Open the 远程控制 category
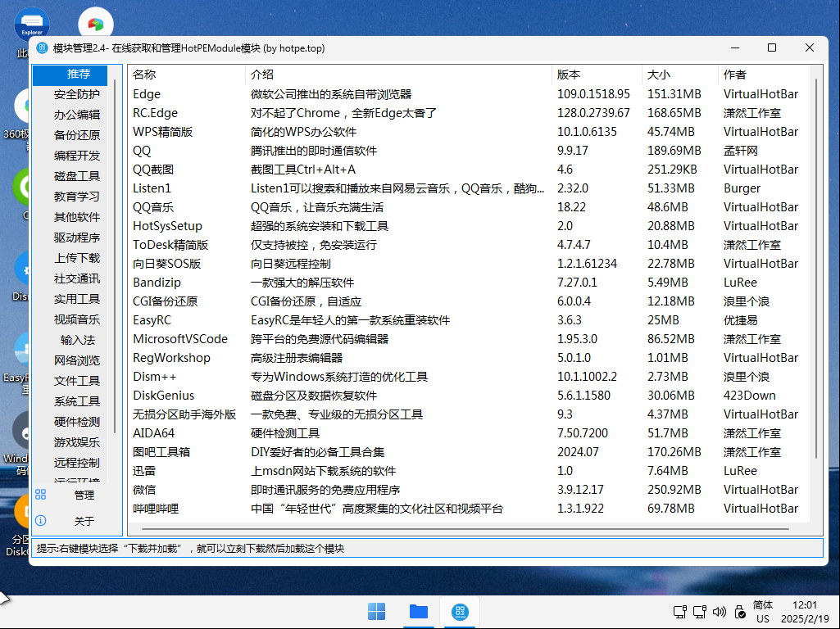The height and width of the screenshot is (629, 840). [x=70, y=463]
